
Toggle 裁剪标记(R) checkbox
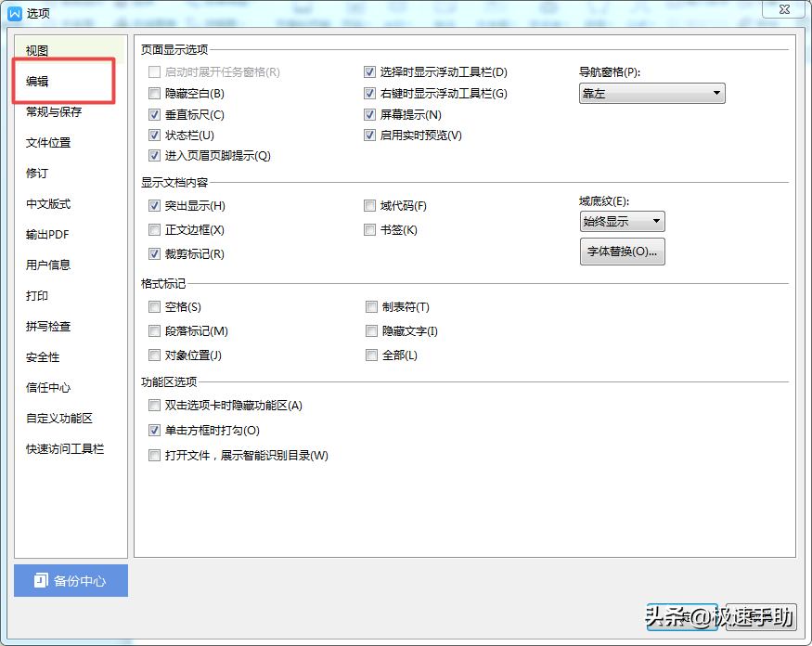click(154, 253)
